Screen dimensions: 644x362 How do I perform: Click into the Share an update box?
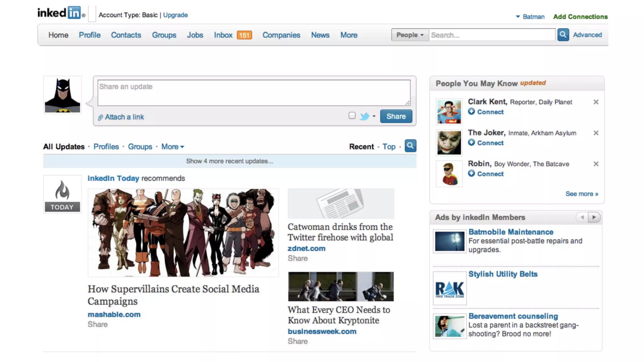coord(253,92)
